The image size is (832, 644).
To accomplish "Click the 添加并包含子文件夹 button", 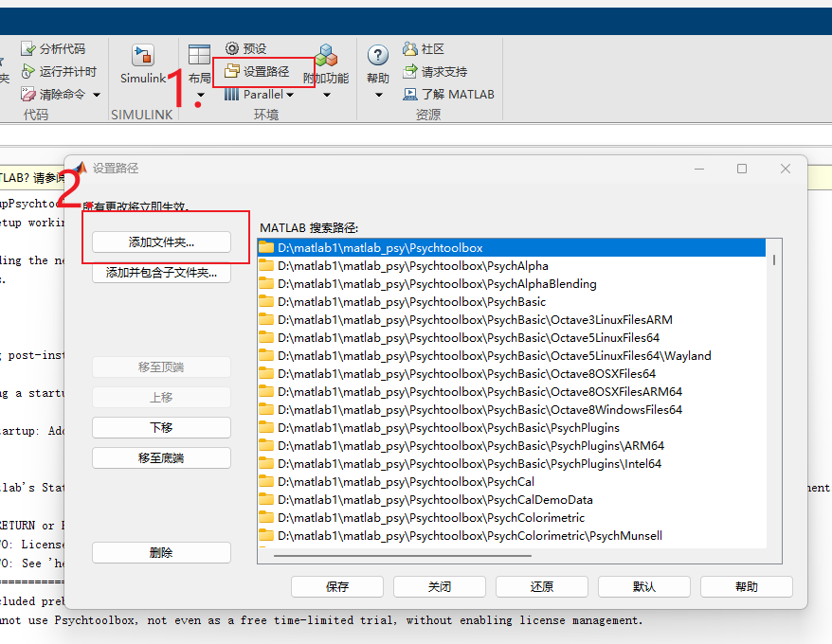I will [x=161, y=273].
